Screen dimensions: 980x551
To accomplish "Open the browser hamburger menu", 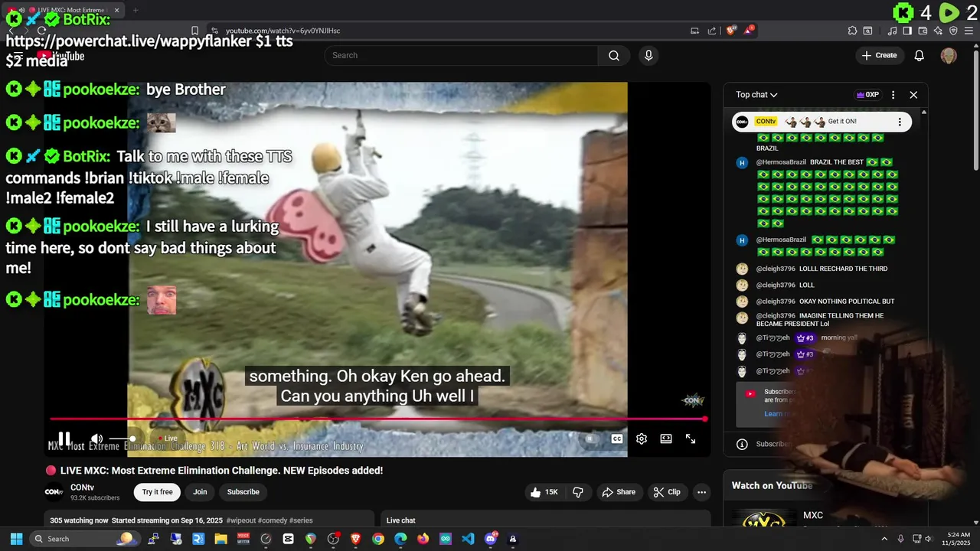I will [x=969, y=31].
